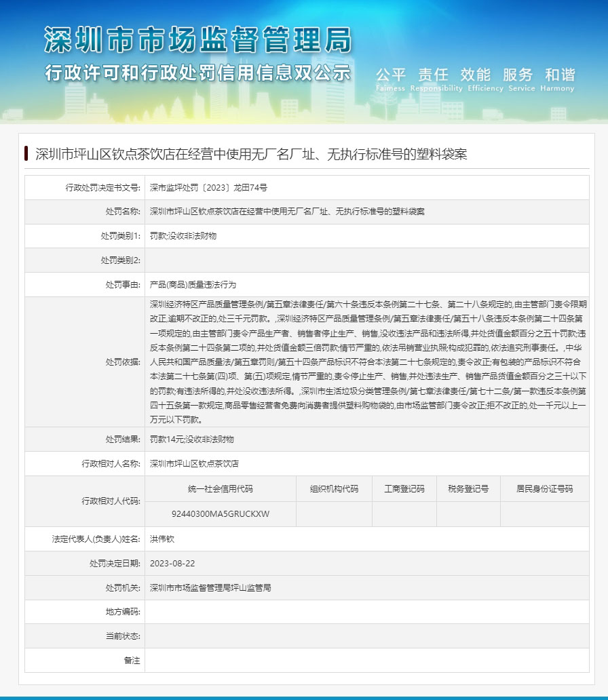Select the authority "深圳市市场监督管理局坪山监管局"
Screen dimensions: 608x700
pyautogui.click(x=210, y=588)
